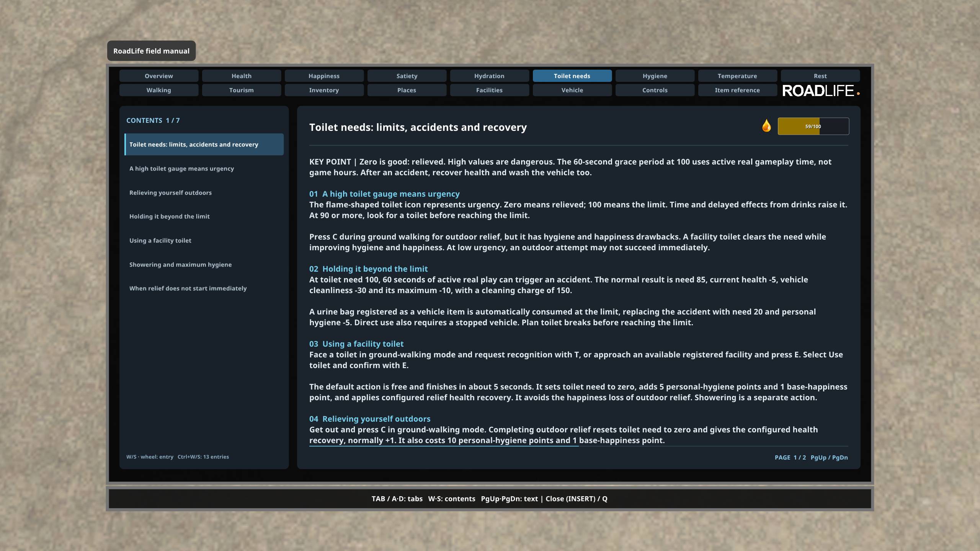Select the Controls tab
Image resolution: width=980 pixels, height=551 pixels.
[655, 90]
